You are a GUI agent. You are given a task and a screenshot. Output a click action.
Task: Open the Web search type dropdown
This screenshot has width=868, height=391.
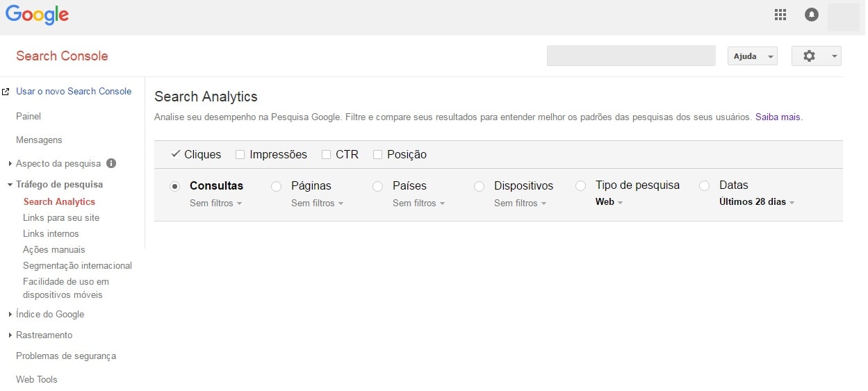tap(609, 202)
